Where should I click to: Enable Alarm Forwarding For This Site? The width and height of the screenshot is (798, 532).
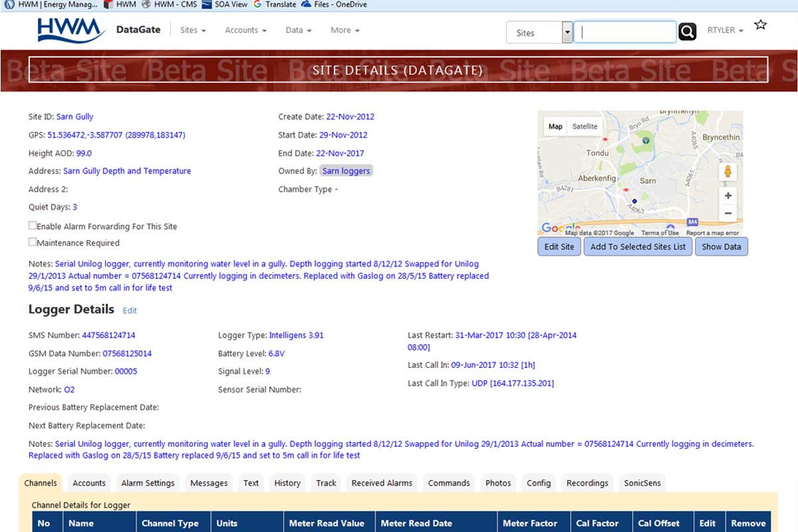coord(33,226)
